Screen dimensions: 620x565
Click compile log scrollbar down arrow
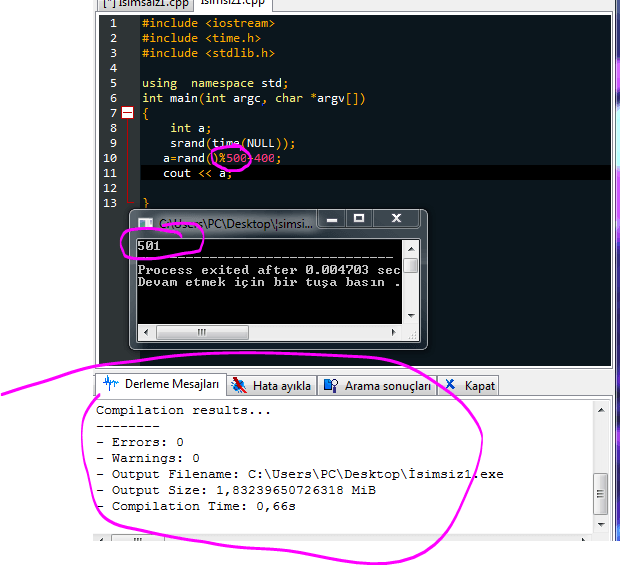601,525
